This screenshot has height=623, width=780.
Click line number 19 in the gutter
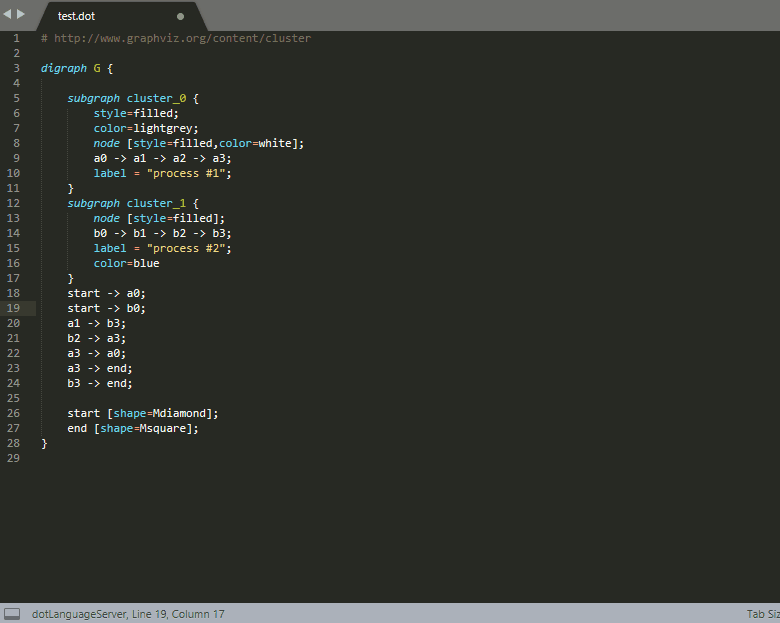click(x=14, y=309)
